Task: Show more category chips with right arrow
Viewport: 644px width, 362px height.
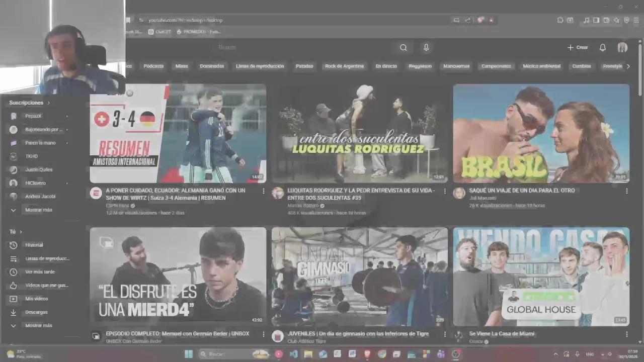Action: 628,66
